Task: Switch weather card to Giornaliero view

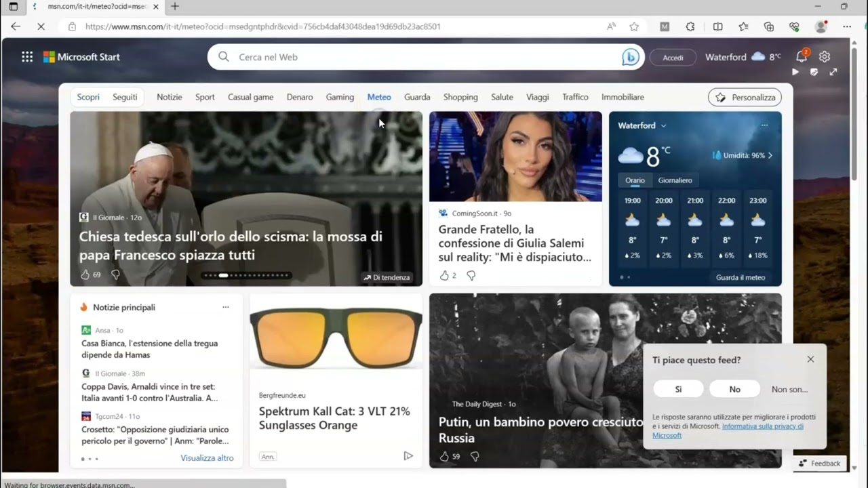Action: (675, 180)
